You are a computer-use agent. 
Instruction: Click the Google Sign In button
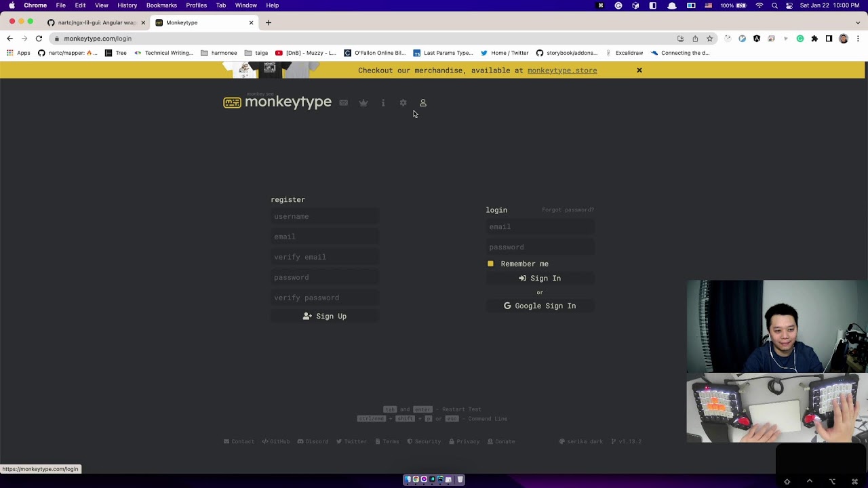pos(540,306)
